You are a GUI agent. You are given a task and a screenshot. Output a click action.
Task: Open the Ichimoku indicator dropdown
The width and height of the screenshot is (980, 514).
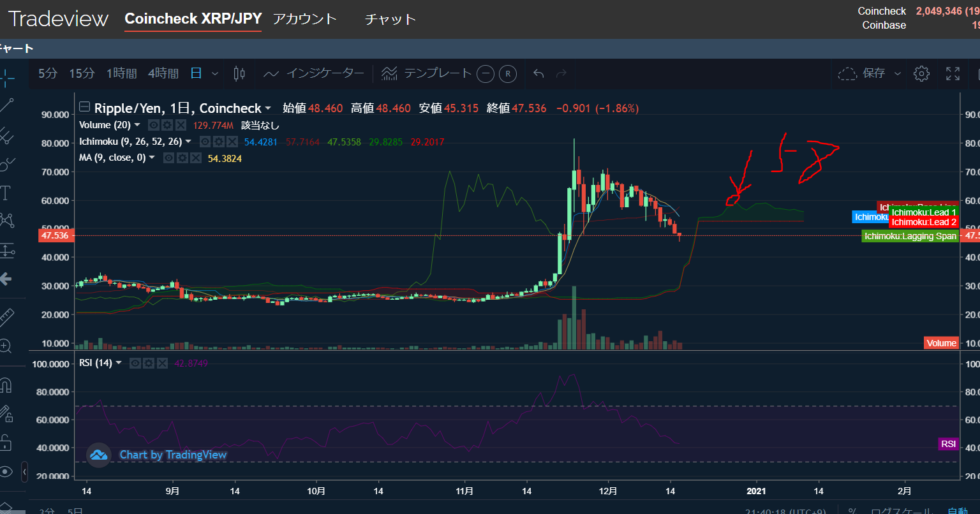click(188, 142)
